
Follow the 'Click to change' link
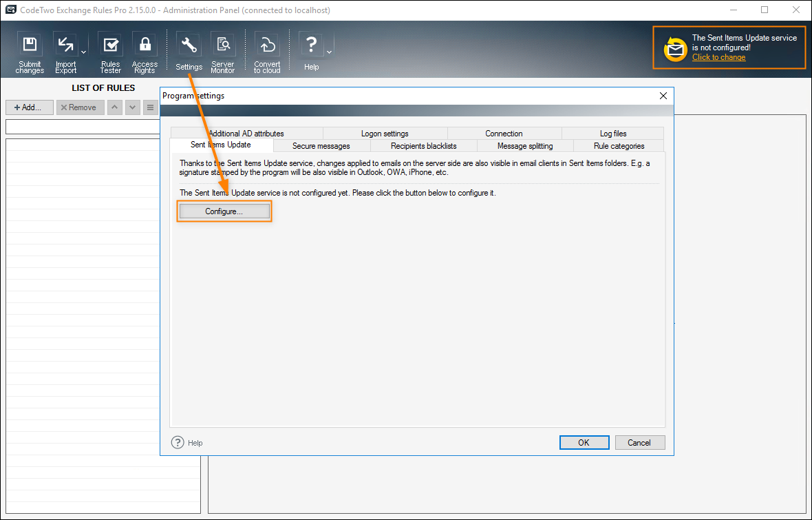click(719, 58)
